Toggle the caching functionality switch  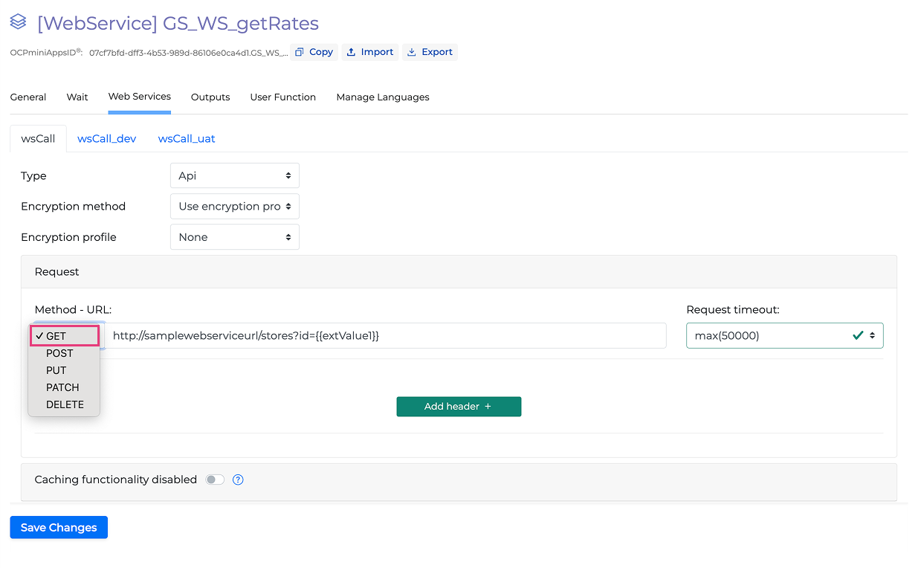[x=215, y=480]
